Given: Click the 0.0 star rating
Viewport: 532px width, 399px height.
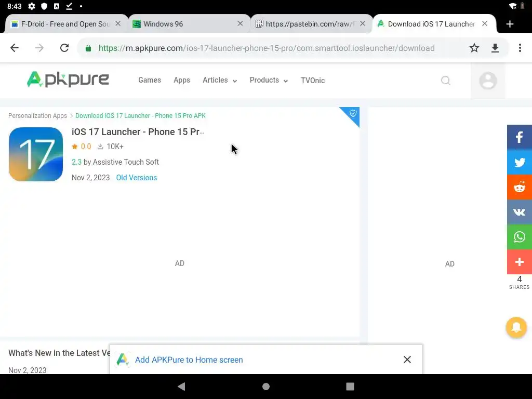Looking at the screenshot, I should tap(82, 147).
